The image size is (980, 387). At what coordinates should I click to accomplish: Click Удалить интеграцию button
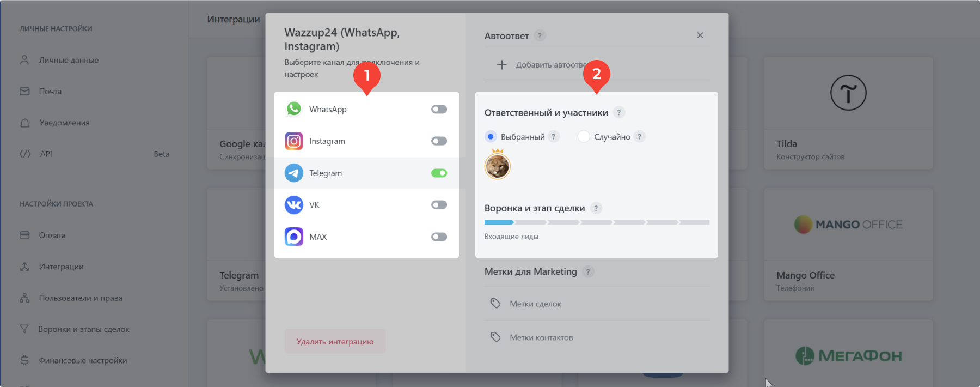click(x=335, y=341)
